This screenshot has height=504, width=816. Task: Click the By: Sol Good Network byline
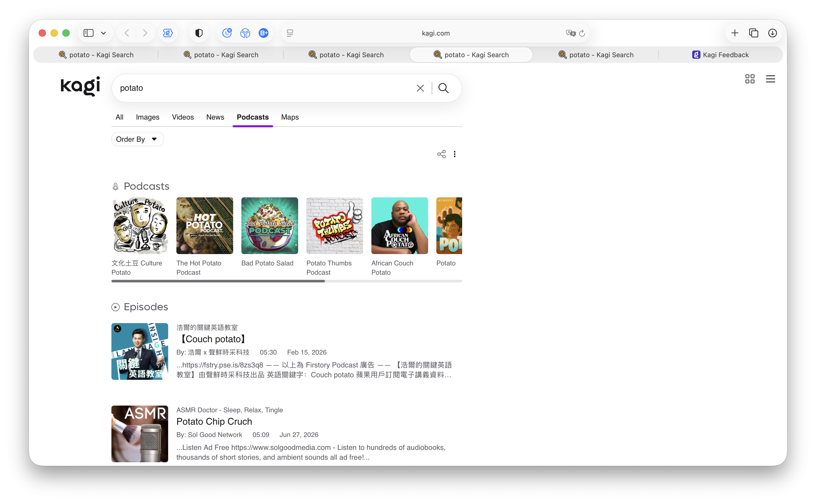(209, 435)
